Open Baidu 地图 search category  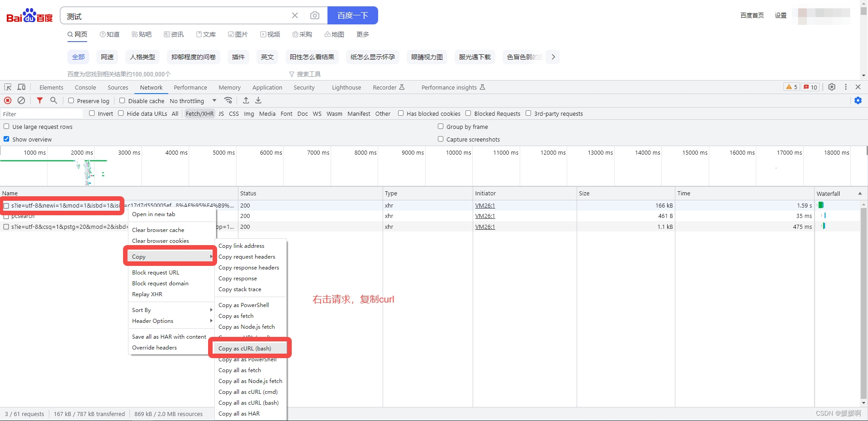pyautogui.click(x=334, y=34)
